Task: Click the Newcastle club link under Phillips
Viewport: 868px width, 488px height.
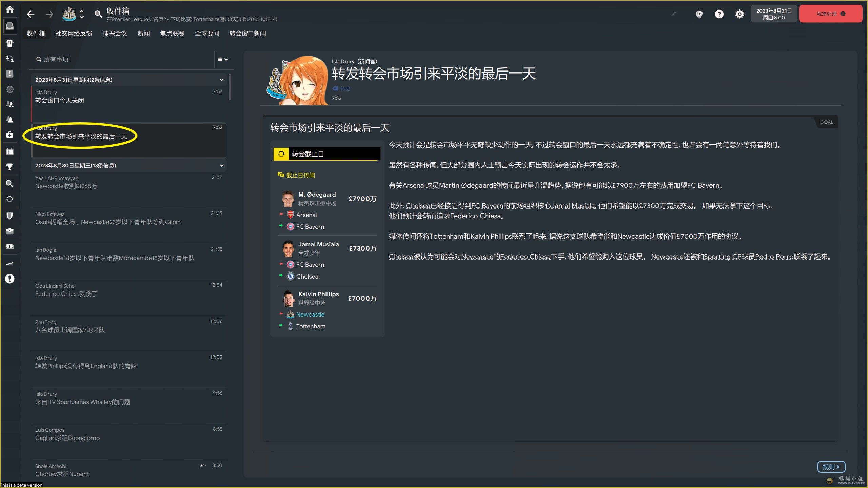Action: (x=310, y=314)
